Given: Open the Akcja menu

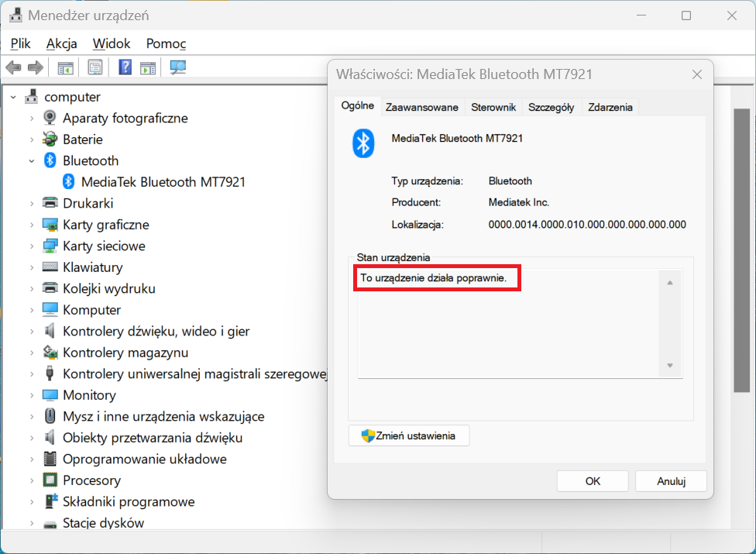Looking at the screenshot, I should coord(62,43).
